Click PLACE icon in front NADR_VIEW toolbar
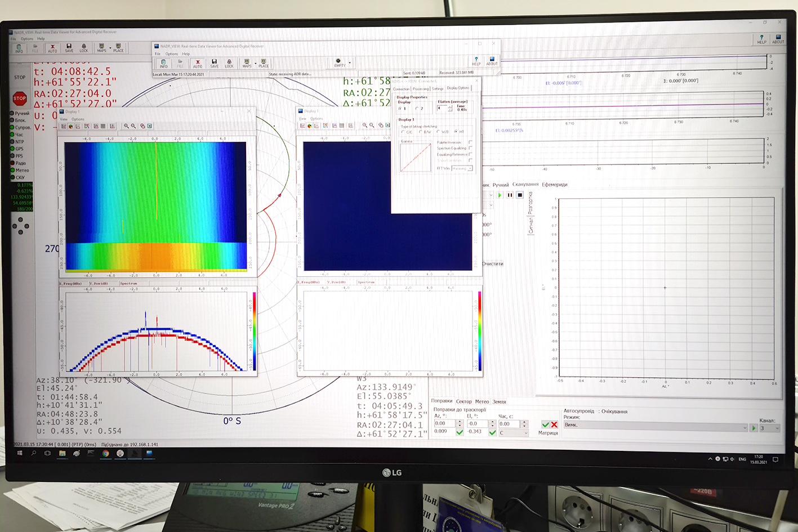The height and width of the screenshot is (532, 798). click(x=264, y=63)
